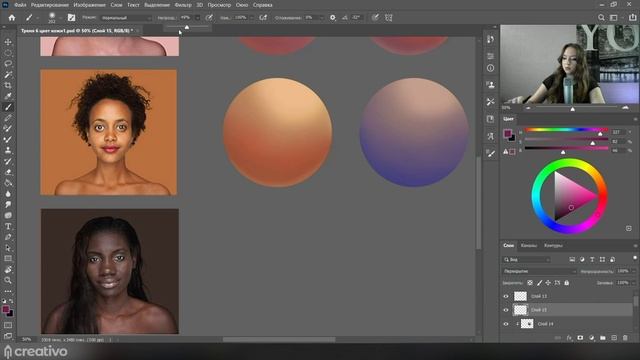Select the Eyedropper tool

pos(8,96)
